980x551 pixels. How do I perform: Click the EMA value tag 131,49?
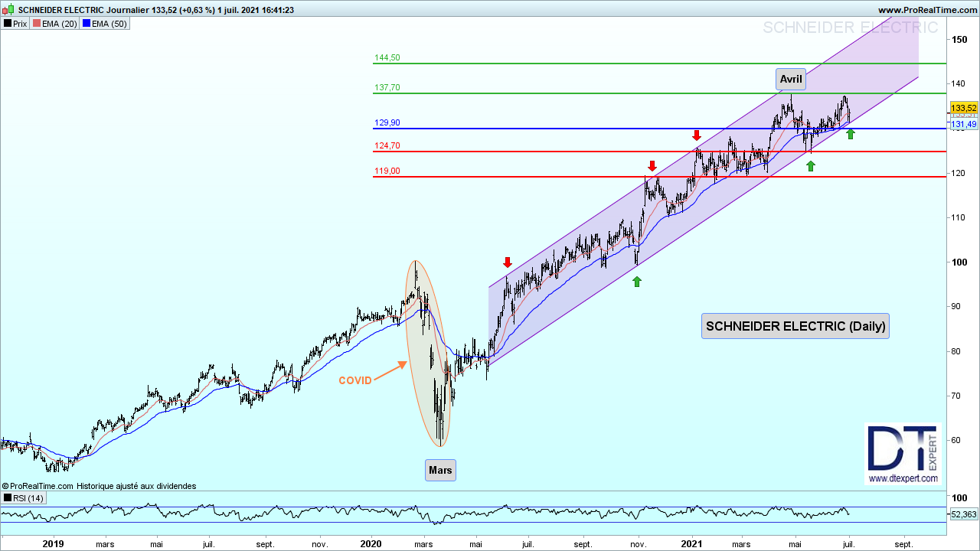click(963, 124)
